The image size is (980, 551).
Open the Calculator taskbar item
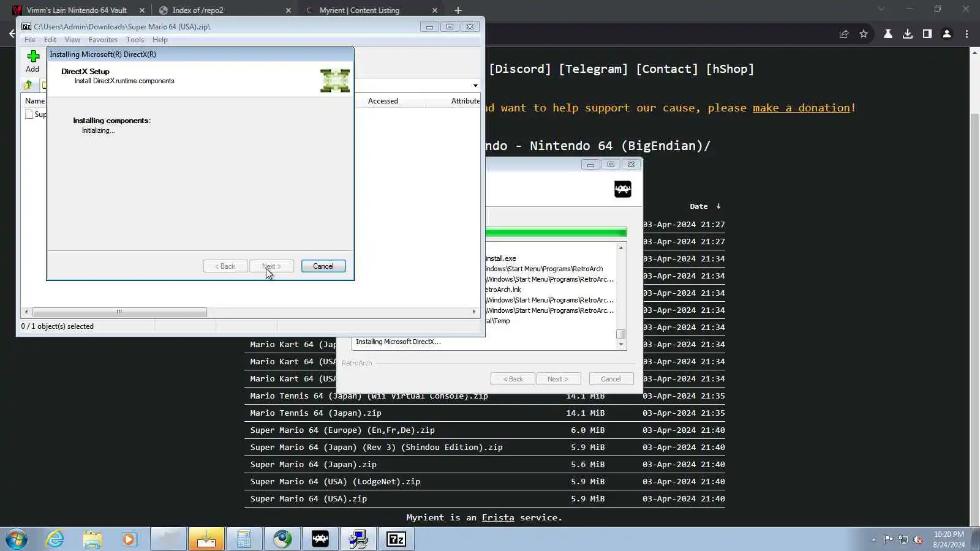tap(244, 539)
